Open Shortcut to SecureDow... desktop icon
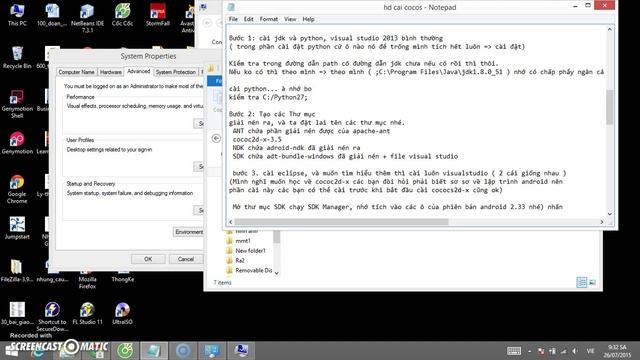The image size is (640, 360). (52, 317)
